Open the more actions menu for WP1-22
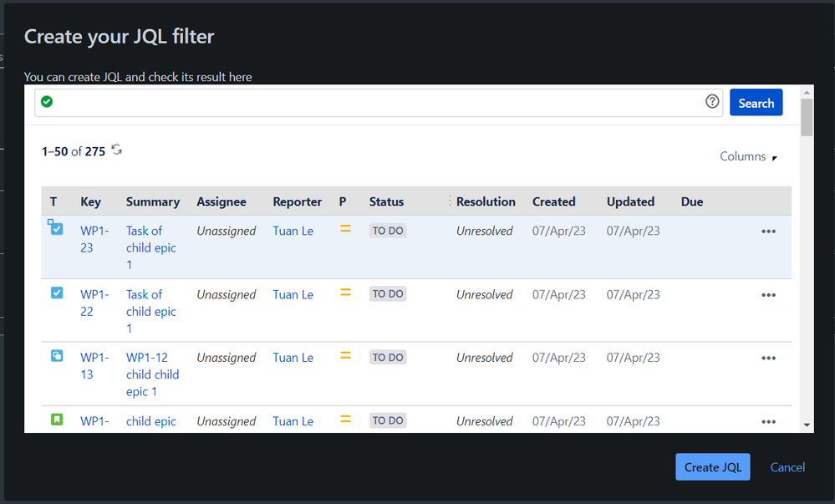This screenshot has width=835, height=504. [768, 295]
